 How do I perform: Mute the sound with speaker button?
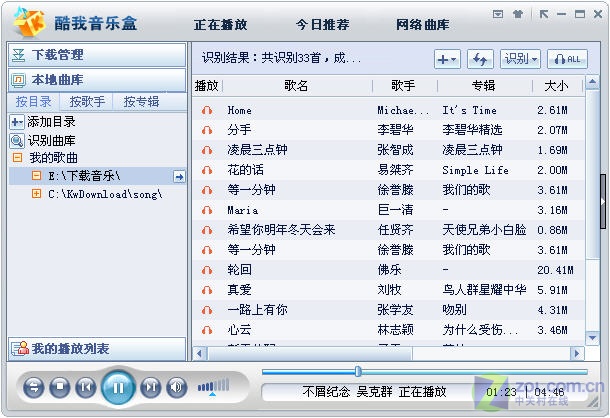click(x=177, y=387)
